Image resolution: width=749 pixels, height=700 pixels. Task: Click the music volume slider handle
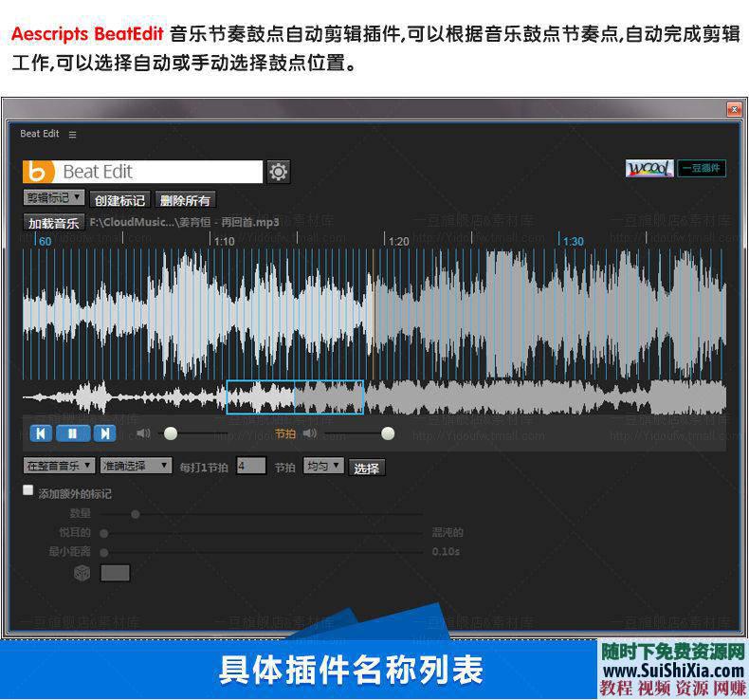click(171, 433)
